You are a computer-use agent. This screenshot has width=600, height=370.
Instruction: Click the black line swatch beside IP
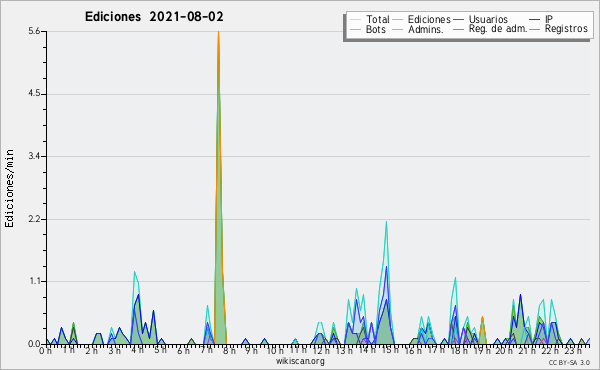click(535, 20)
